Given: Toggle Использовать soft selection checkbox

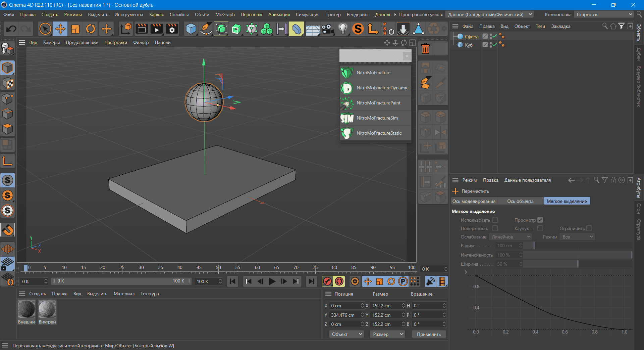Looking at the screenshot, I should (495, 220).
